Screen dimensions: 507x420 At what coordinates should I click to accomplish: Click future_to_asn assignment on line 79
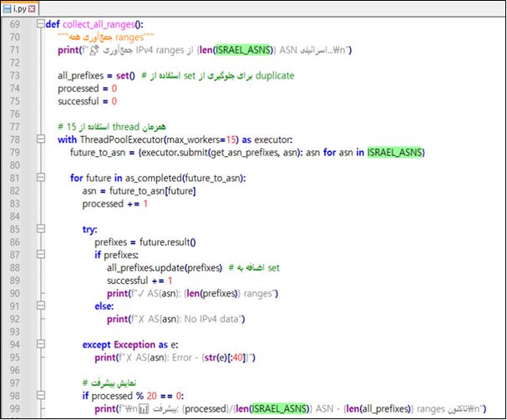98,153
